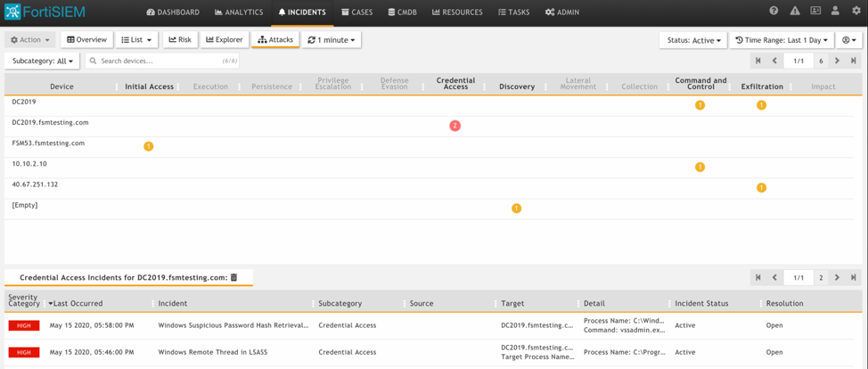Go to first page in devices pager
Screen dimensions: 868x369
(757, 61)
